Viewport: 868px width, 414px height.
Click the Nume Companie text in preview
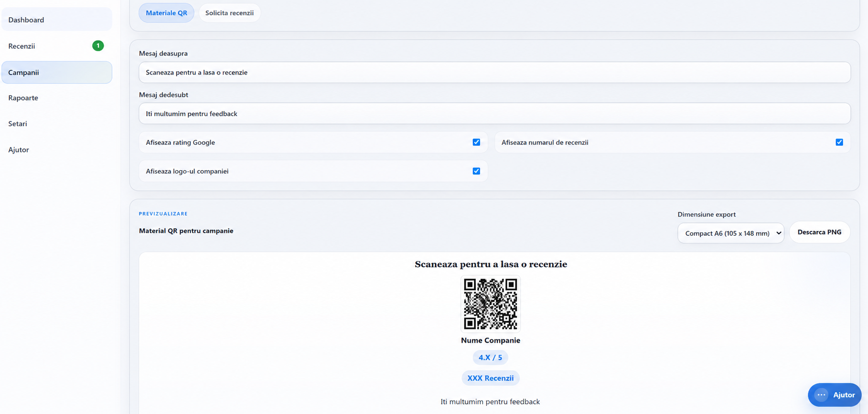pyautogui.click(x=491, y=340)
